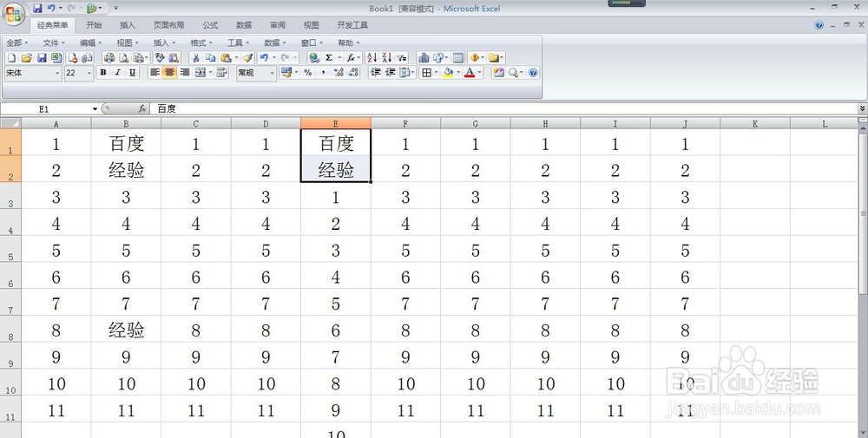Screen dimensions: 868x438
Task: Toggle the highlighted Center alignment button
Action: point(169,73)
